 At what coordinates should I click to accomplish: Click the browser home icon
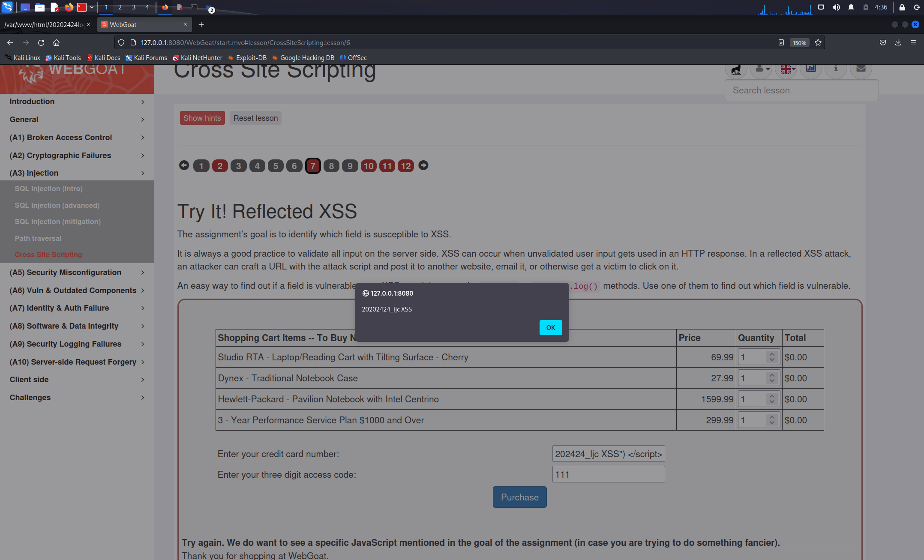[56, 42]
